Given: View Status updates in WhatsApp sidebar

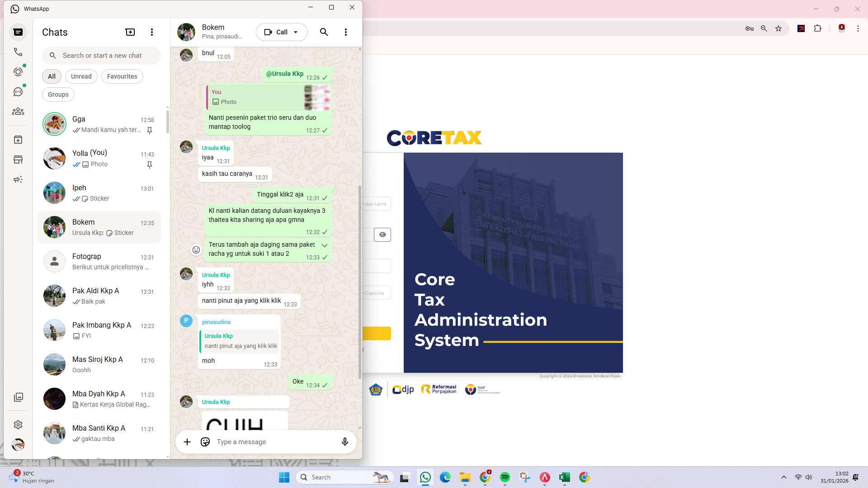Looking at the screenshot, I should 18,71.
